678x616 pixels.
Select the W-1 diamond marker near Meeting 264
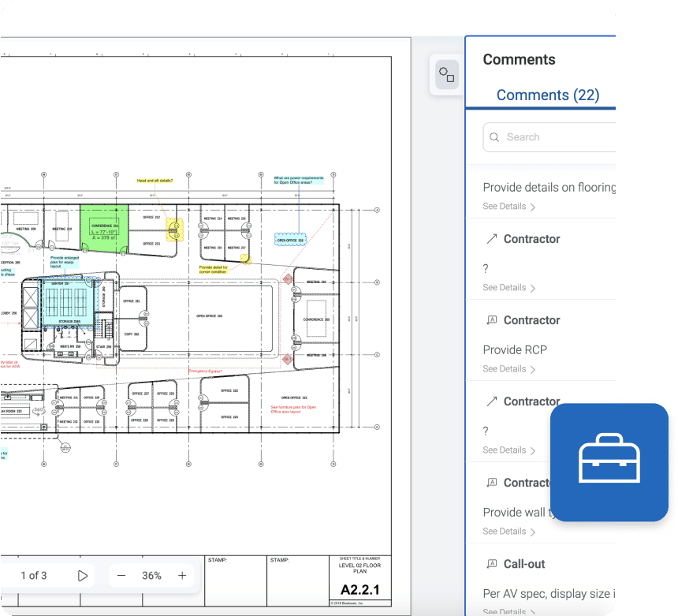288,279
